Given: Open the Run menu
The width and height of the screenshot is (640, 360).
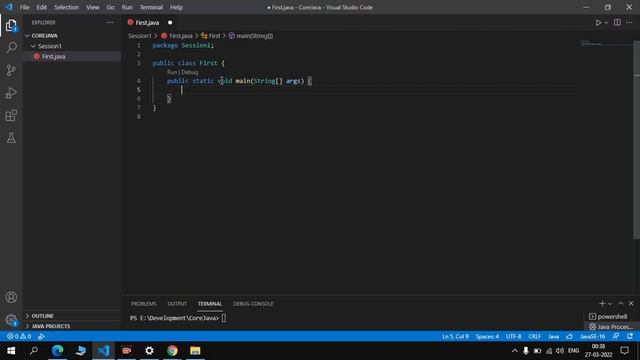Looking at the screenshot, I should pos(127,7).
